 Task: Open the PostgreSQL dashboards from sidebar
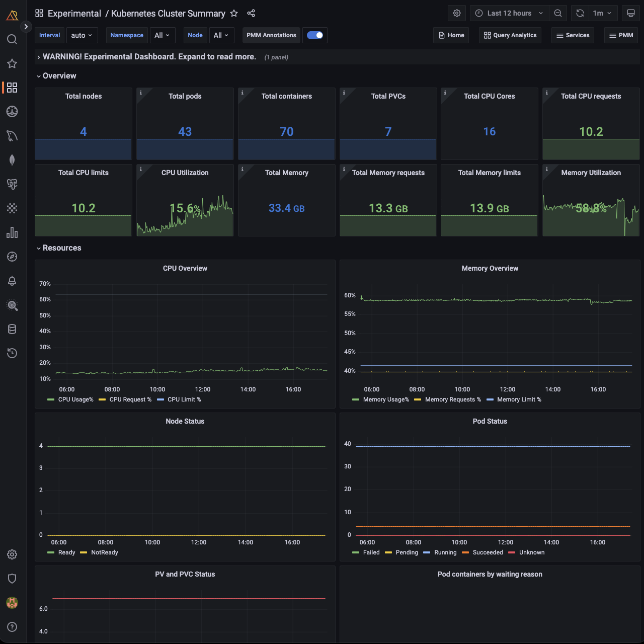click(12, 184)
